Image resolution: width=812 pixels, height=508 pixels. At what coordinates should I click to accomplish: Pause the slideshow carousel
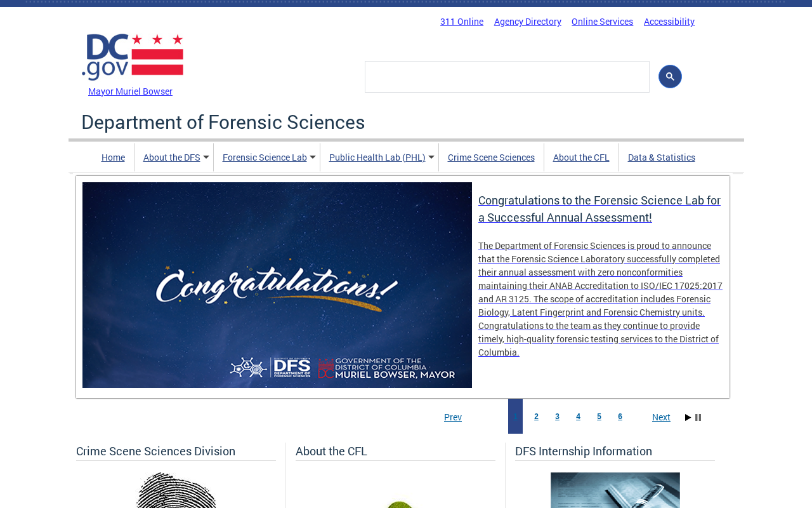698,417
